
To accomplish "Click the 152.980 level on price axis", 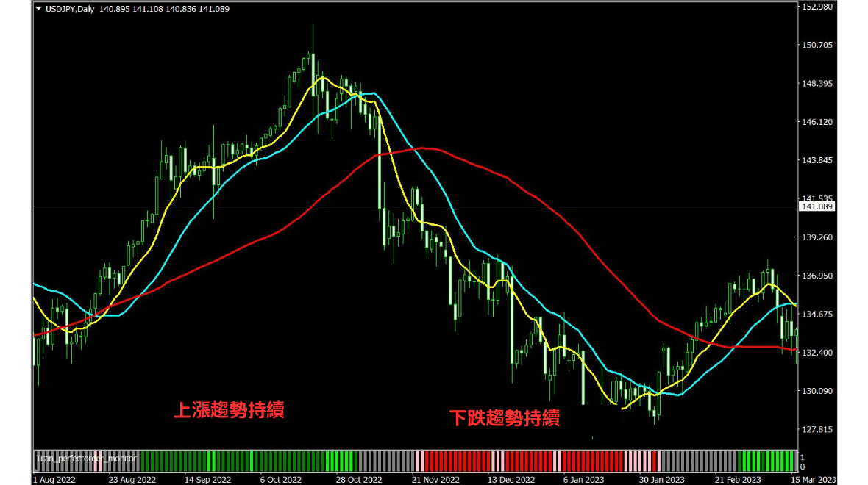I will [x=817, y=7].
